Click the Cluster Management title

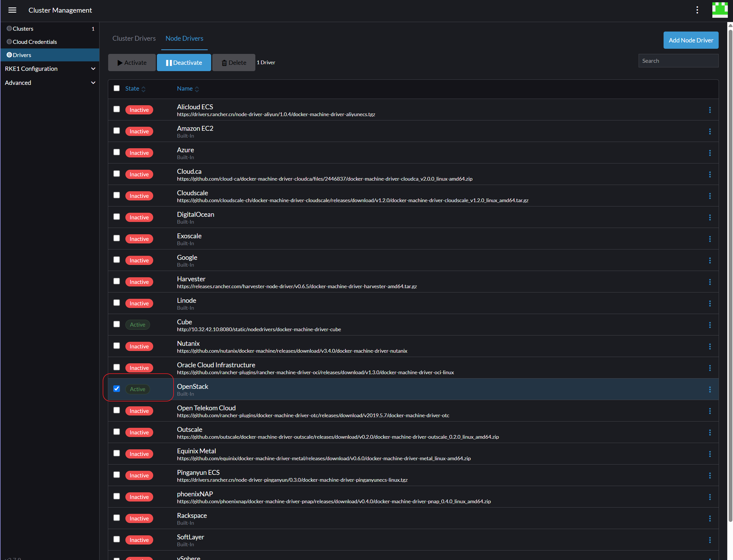coord(60,10)
